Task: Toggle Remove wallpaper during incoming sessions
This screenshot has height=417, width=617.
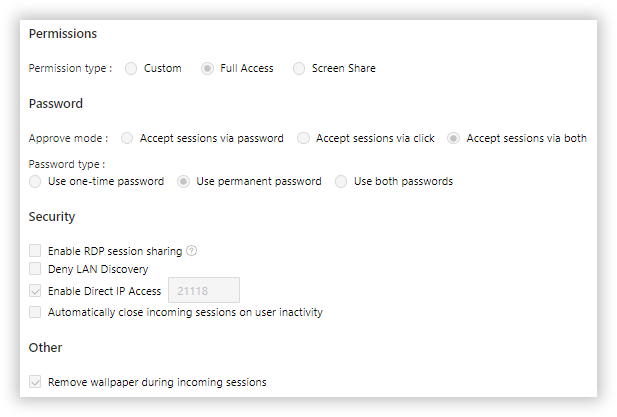Action: (x=36, y=382)
